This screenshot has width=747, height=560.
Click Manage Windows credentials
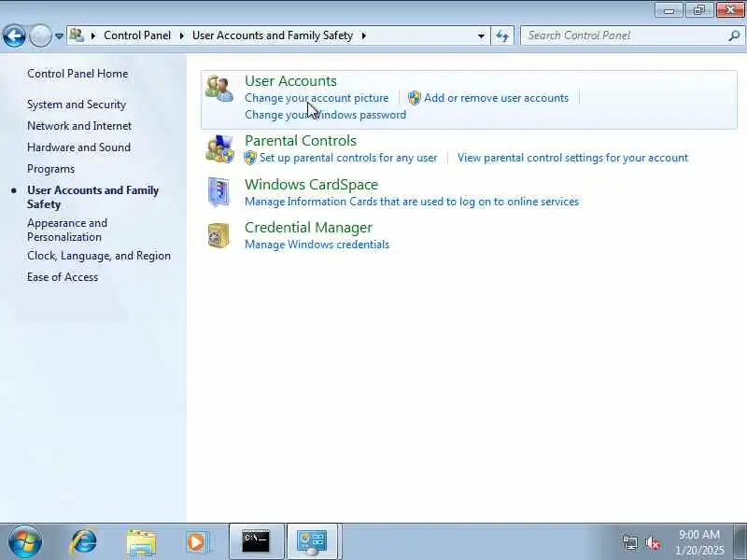[x=317, y=245]
